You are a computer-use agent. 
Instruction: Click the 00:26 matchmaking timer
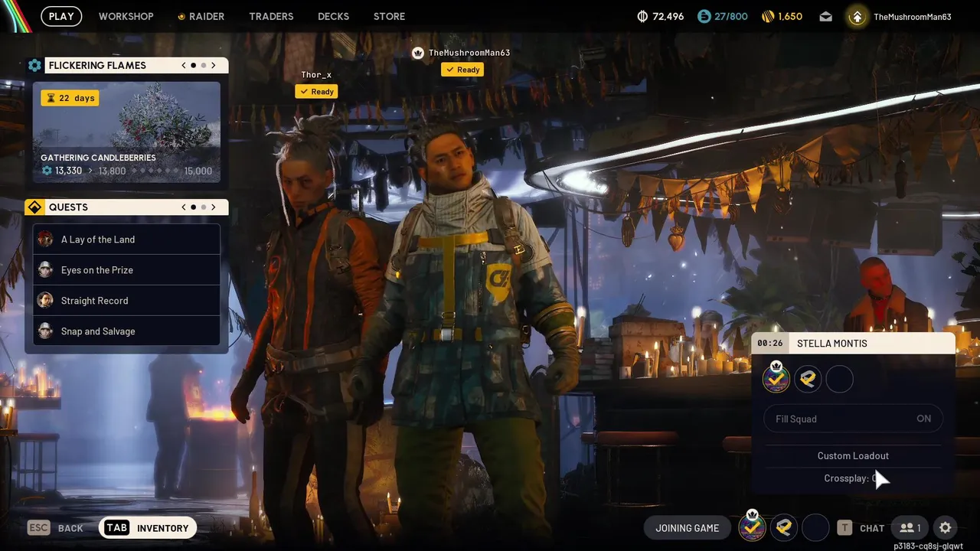pos(770,343)
